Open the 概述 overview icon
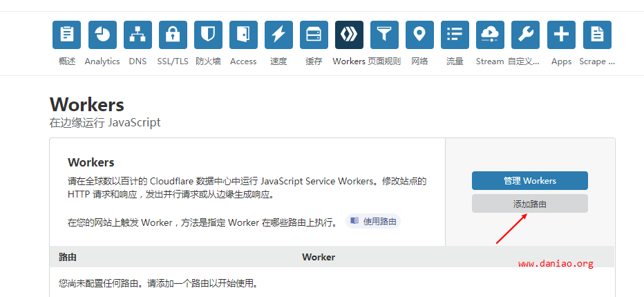This screenshot has height=297, width=644. pyautogui.click(x=66, y=35)
